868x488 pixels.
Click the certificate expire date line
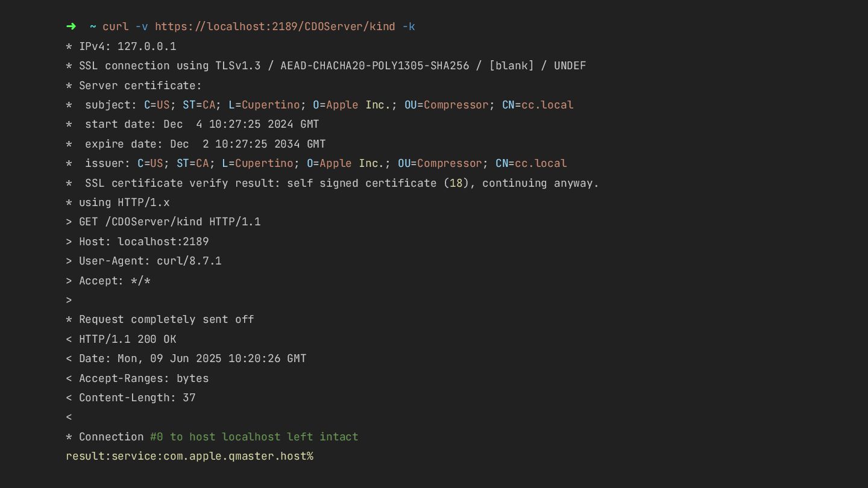[205, 144]
